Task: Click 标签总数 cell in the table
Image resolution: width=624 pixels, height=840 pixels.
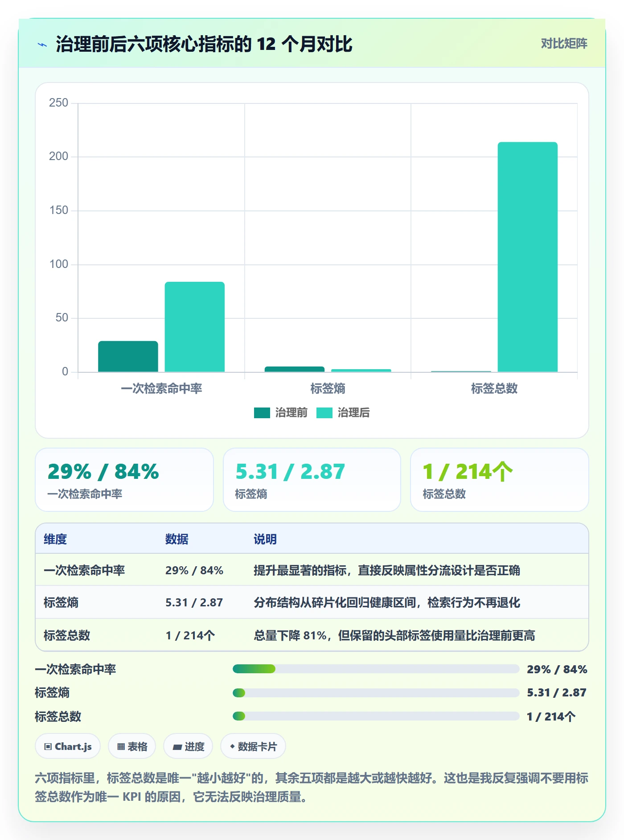Action: [x=67, y=635]
